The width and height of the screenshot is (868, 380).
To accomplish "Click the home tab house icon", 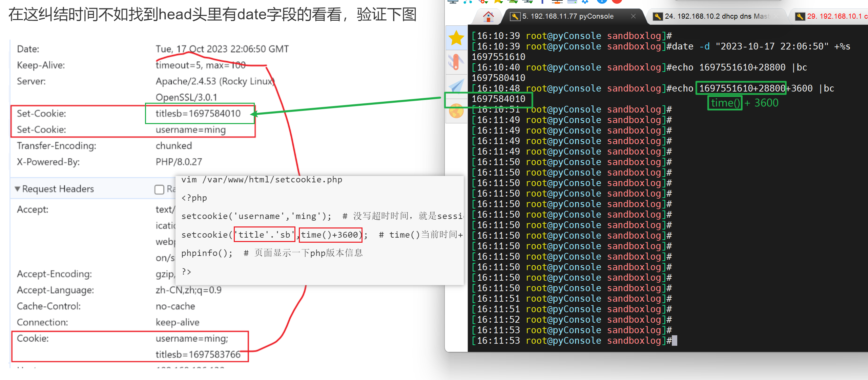I will coord(488,16).
